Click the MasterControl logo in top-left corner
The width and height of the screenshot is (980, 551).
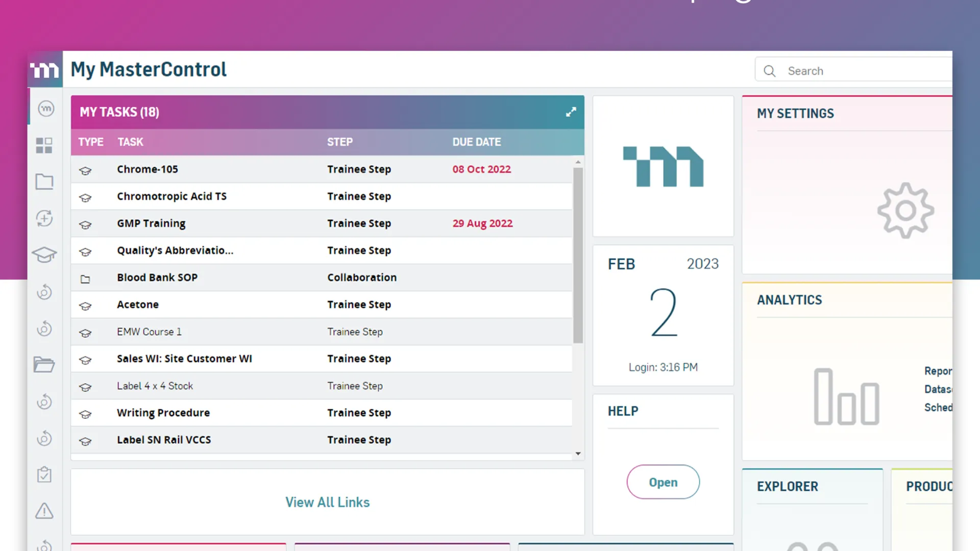[45, 69]
